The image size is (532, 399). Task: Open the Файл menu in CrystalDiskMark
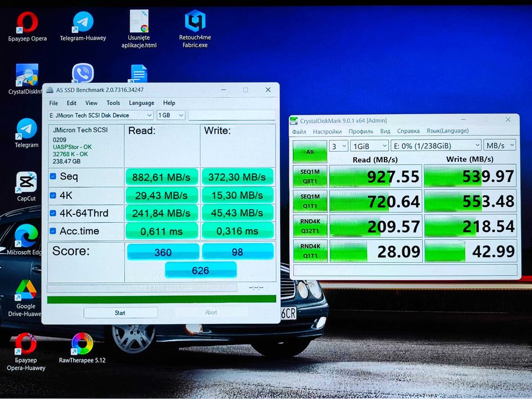pyautogui.click(x=299, y=131)
